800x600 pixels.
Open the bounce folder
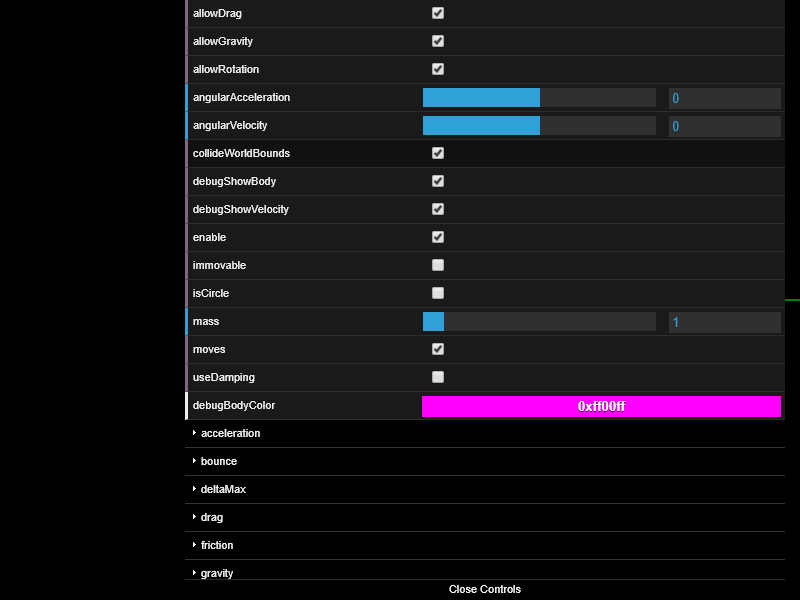(x=220, y=461)
